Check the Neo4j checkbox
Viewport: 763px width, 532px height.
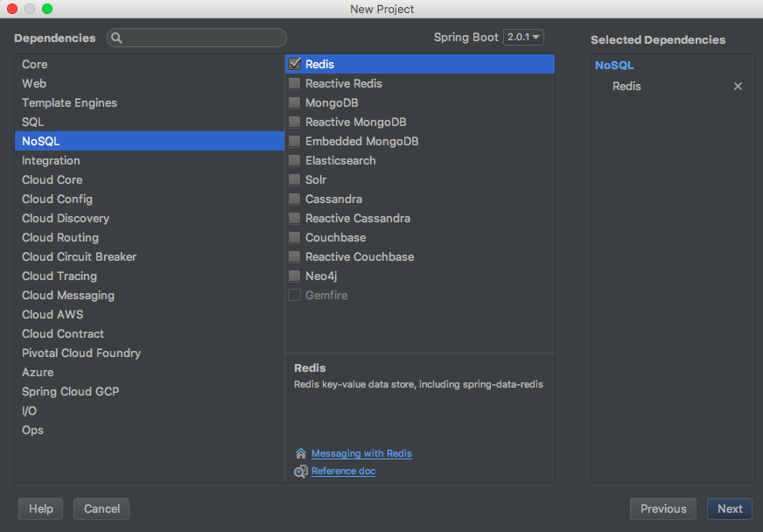coord(294,276)
